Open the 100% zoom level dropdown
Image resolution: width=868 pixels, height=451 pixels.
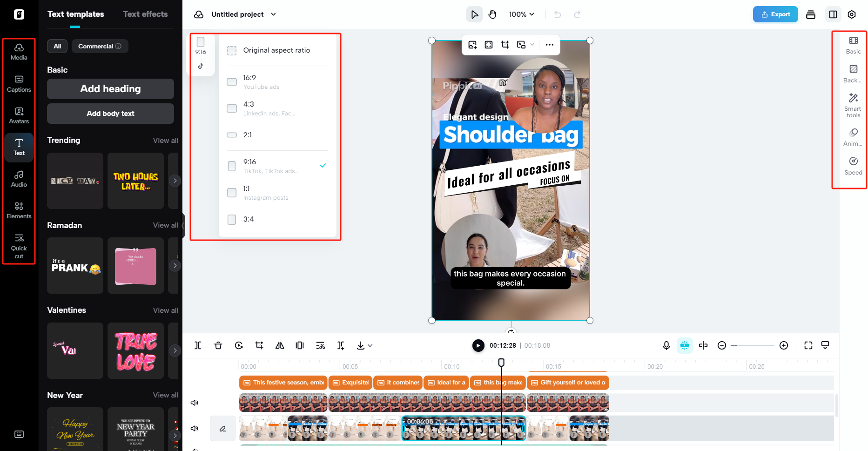click(521, 14)
